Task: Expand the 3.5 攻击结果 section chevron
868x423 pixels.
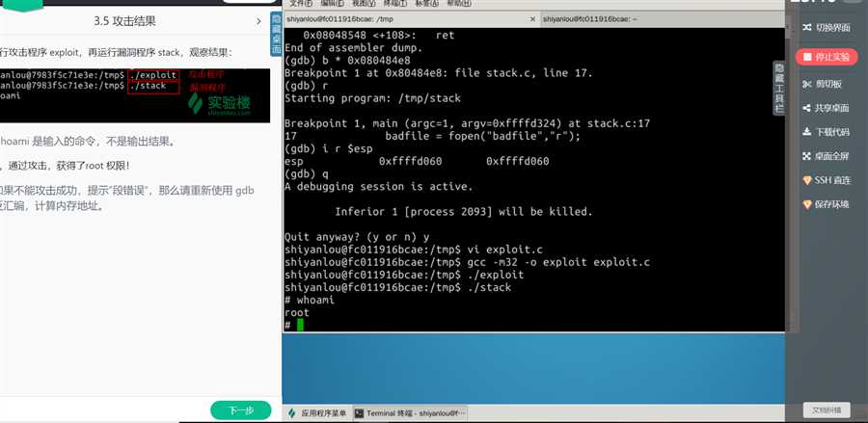Action: tap(258, 21)
